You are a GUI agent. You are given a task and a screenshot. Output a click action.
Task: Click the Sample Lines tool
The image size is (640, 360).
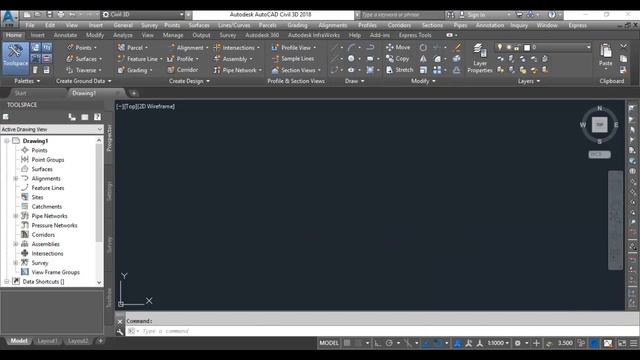pos(293,59)
